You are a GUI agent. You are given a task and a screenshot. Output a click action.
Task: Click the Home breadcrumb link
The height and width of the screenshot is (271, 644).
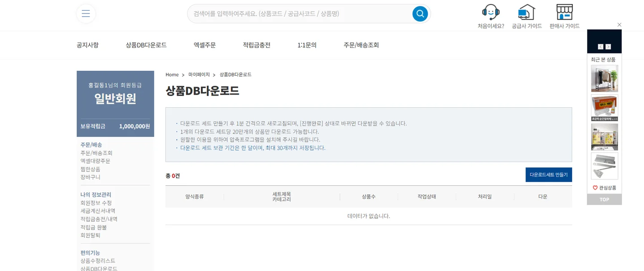click(172, 74)
